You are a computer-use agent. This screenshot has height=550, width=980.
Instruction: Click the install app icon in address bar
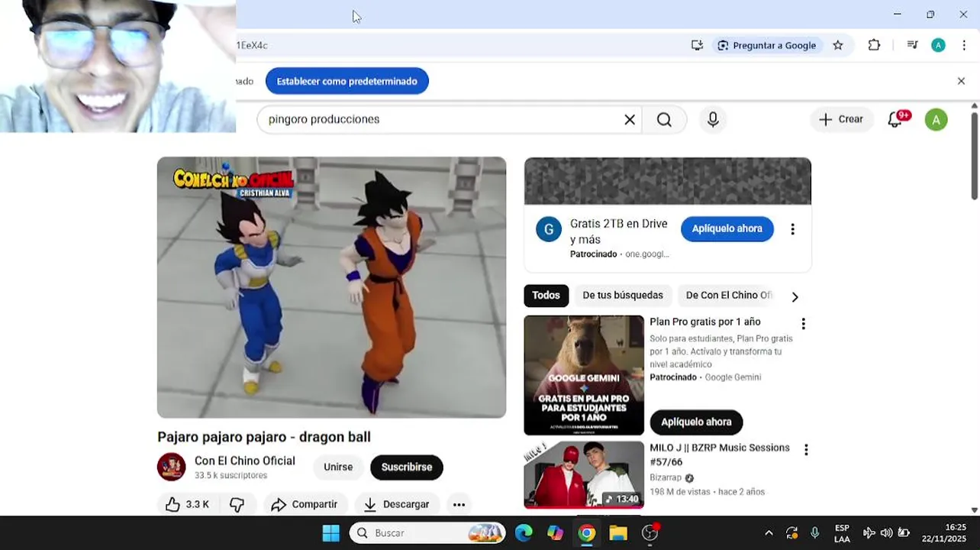click(697, 45)
